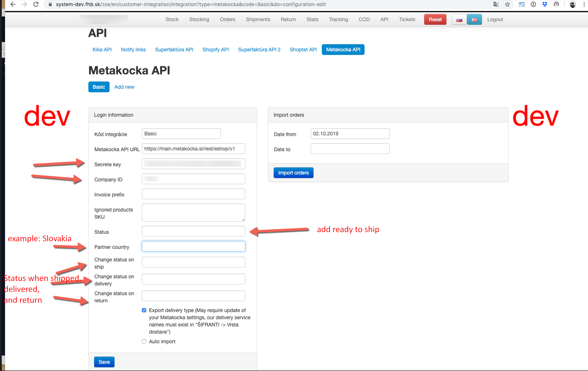Select the English UK flag button
This screenshot has width=588, height=371.
click(474, 20)
